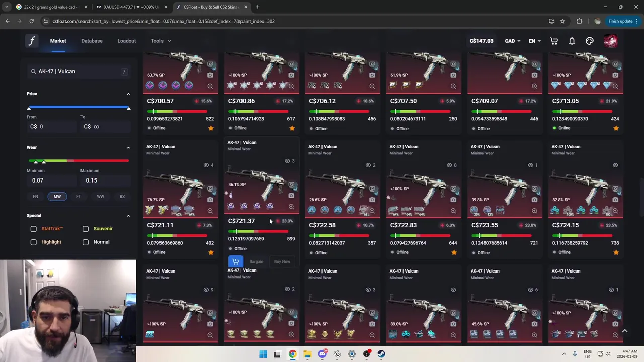Click the inspect magnifier on C$721.37 skin
Screen dimensions: 644x362
coord(291,207)
